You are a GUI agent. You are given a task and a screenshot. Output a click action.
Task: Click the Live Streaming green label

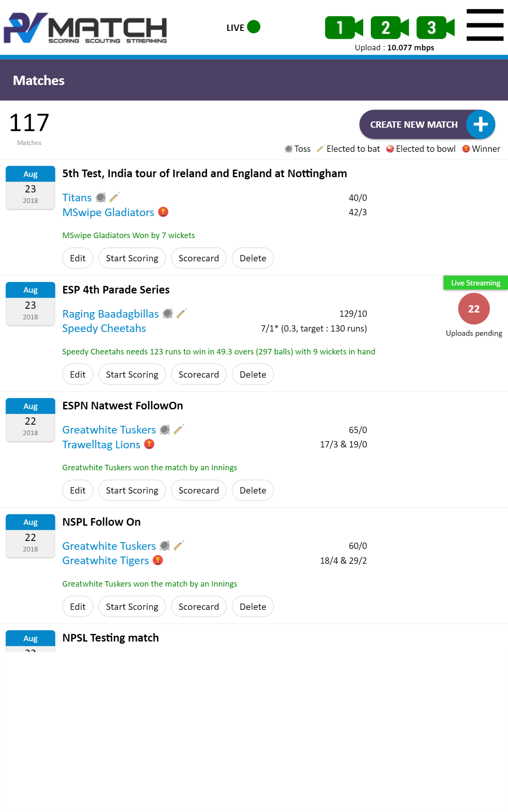coord(475,283)
